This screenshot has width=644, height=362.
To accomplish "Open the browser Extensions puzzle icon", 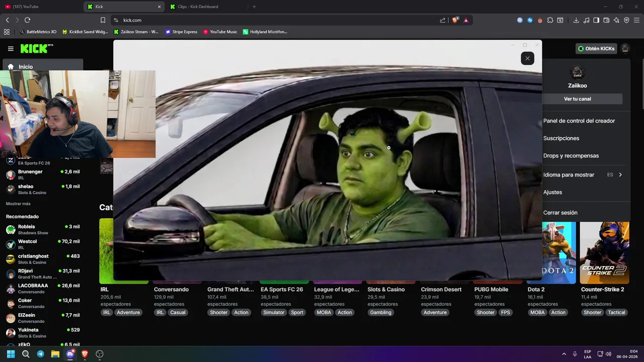I will pos(550,20).
